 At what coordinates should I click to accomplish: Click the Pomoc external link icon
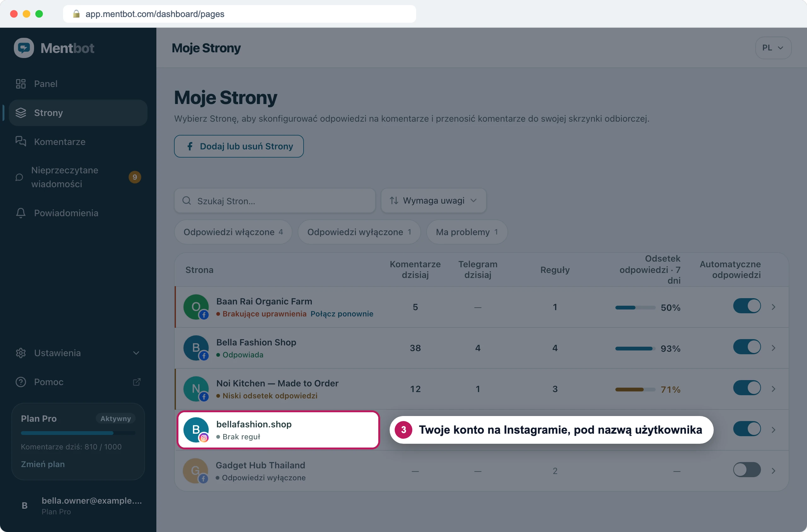(x=136, y=382)
